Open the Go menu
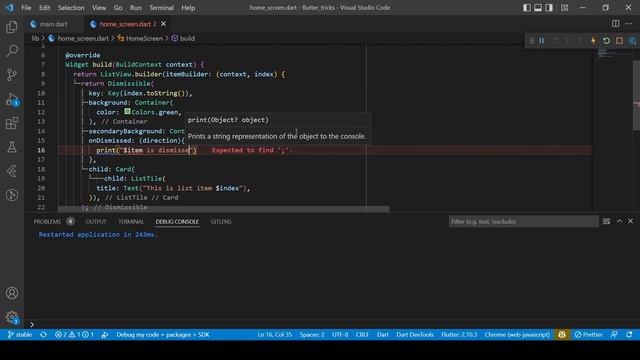Screen dimensions: 640x360 [x=118, y=8]
